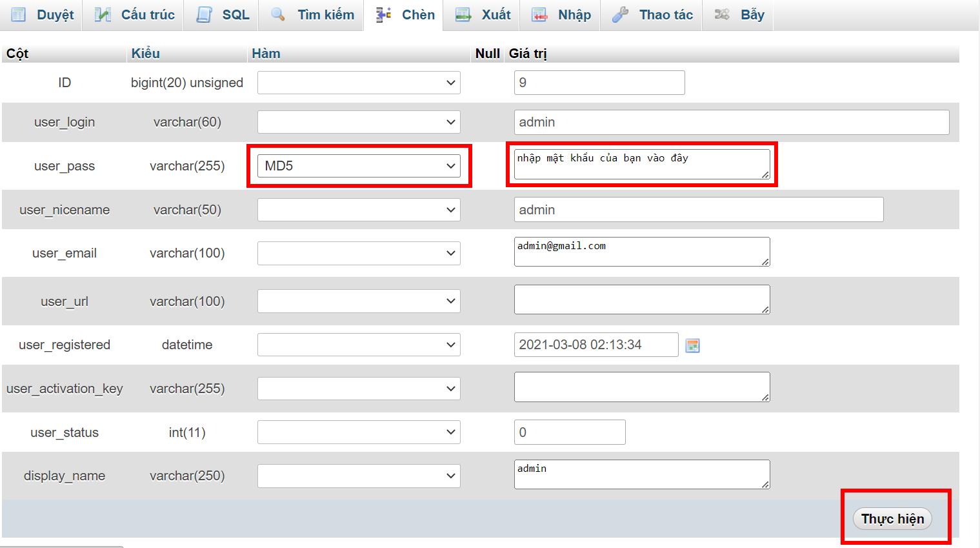Open the function dropdown for display_name

[359, 476]
